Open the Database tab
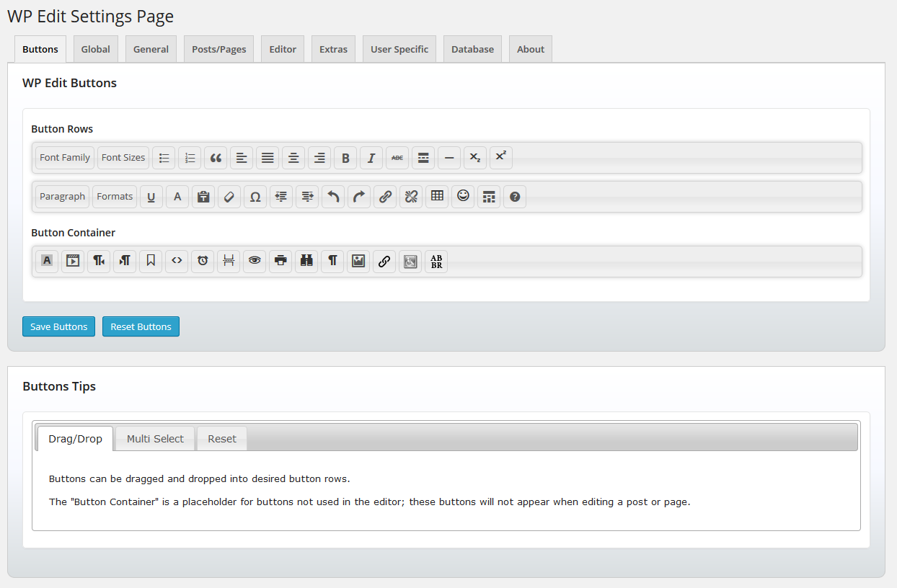The image size is (897, 588). point(472,49)
